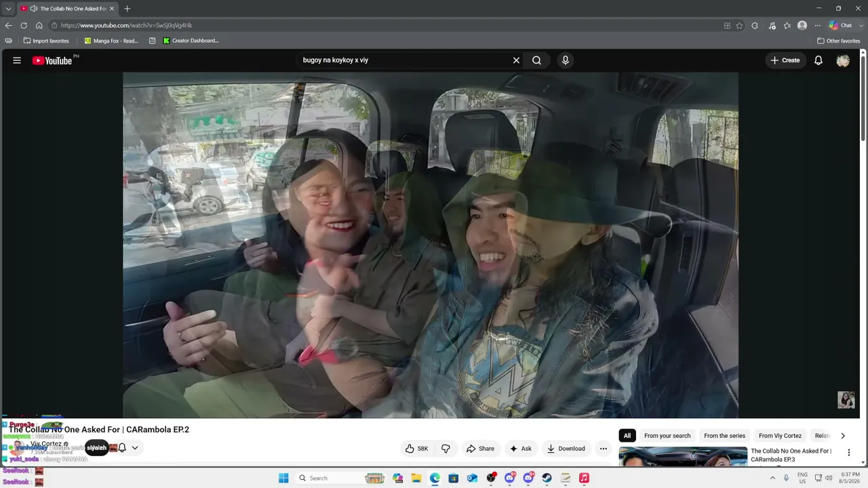The image size is (868, 488).
Task: Show hidden system tray icons
Action: [x=772, y=478]
